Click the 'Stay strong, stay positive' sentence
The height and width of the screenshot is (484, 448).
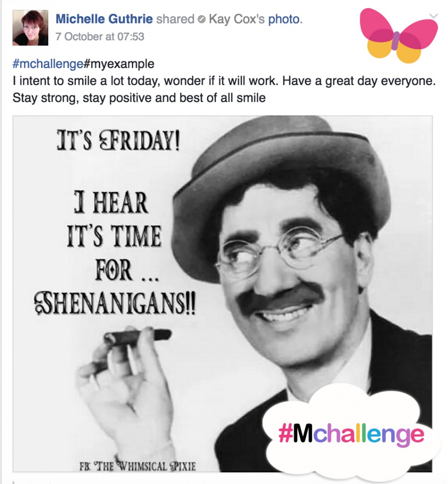click(x=139, y=98)
